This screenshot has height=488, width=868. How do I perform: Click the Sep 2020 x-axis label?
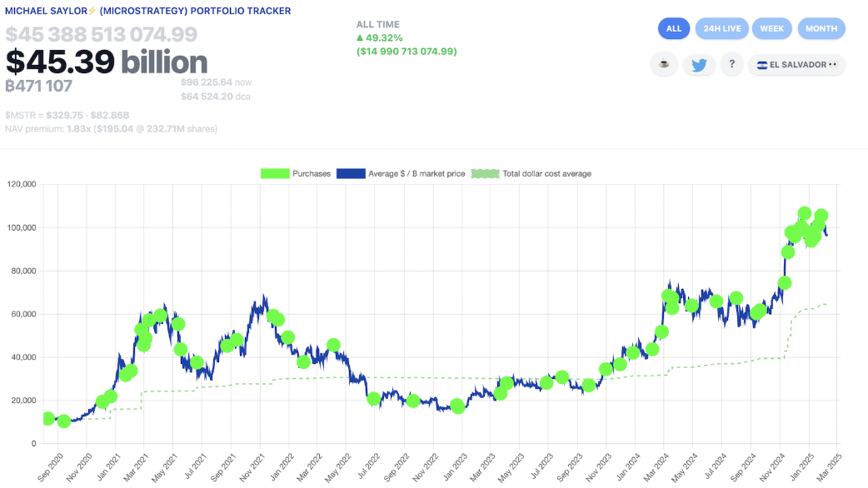[50, 467]
